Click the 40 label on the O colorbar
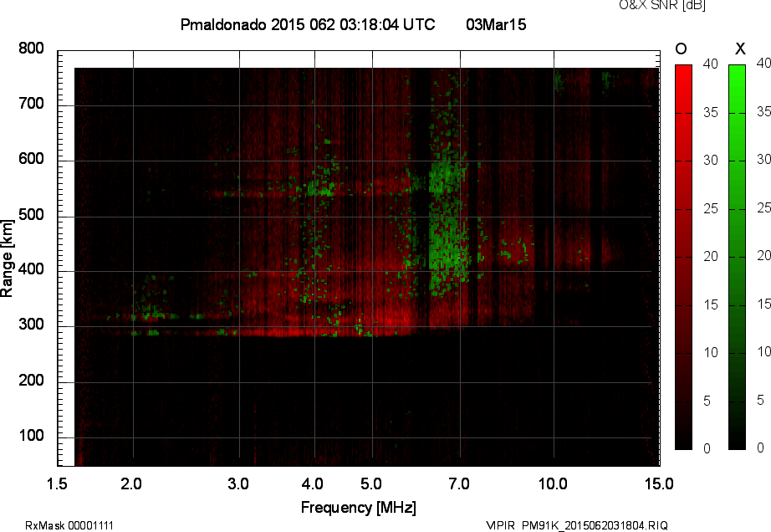The width and height of the screenshot is (771, 532). coord(710,64)
